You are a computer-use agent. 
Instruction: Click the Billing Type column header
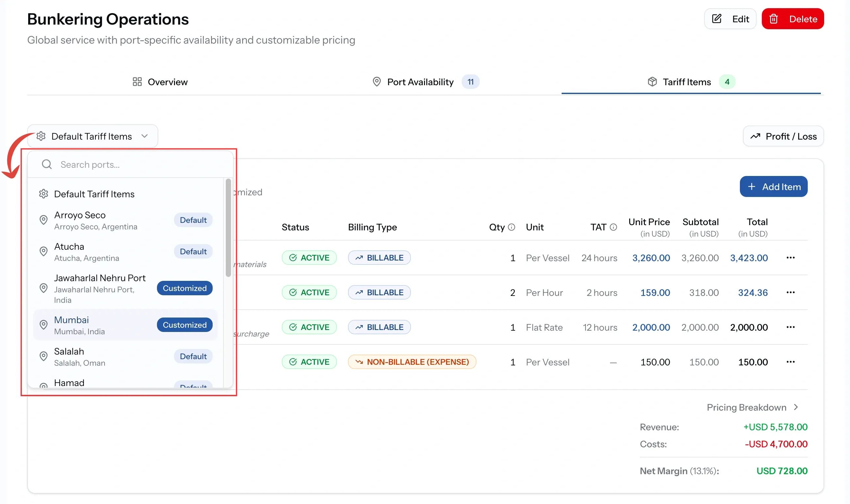tap(373, 227)
